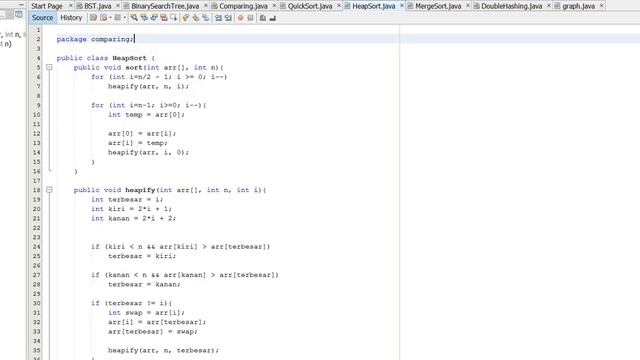Click the Uncomment lines icon

click(273, 18)
